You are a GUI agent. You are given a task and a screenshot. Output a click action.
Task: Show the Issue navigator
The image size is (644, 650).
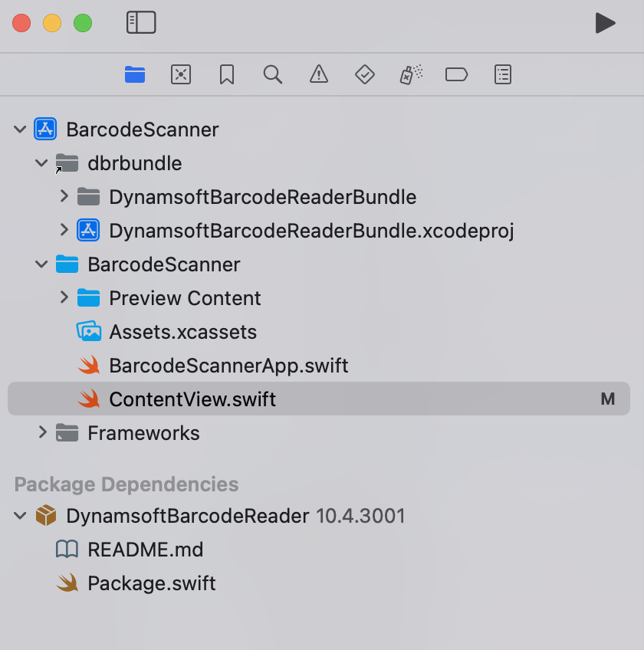coord(319,74)
